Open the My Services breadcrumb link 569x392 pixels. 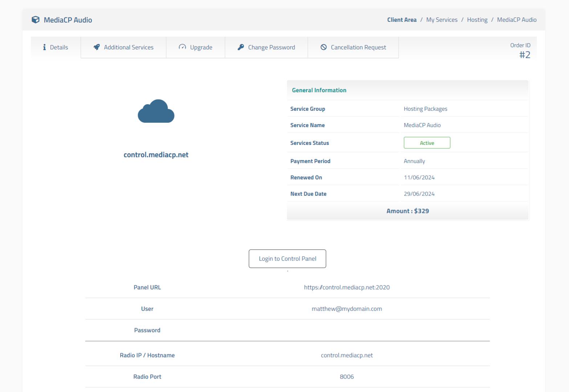pos(442,20)
